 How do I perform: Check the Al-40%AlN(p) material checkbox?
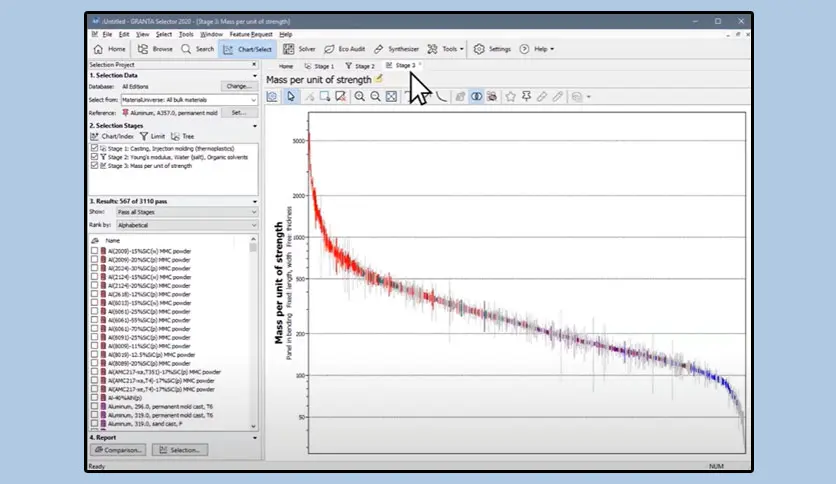tap(94, 398)
